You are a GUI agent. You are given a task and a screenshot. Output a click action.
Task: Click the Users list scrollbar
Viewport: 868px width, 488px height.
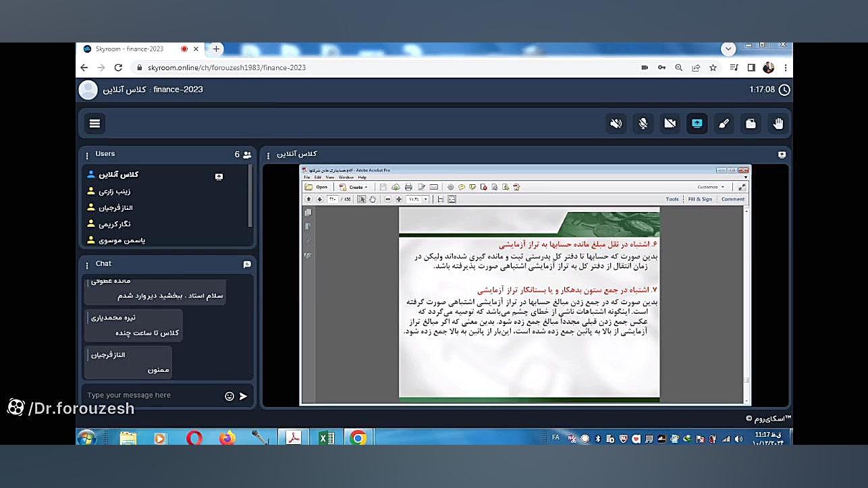pos(250,196)
